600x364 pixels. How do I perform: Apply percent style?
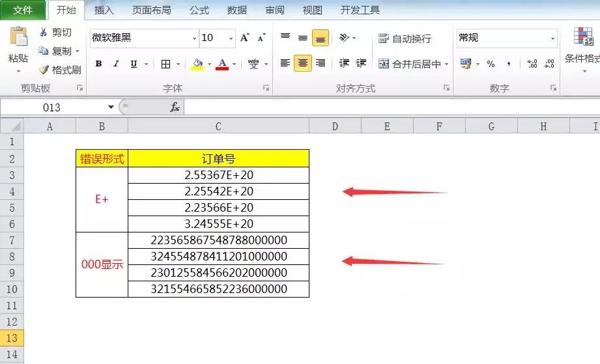click(x=491, y=64)
